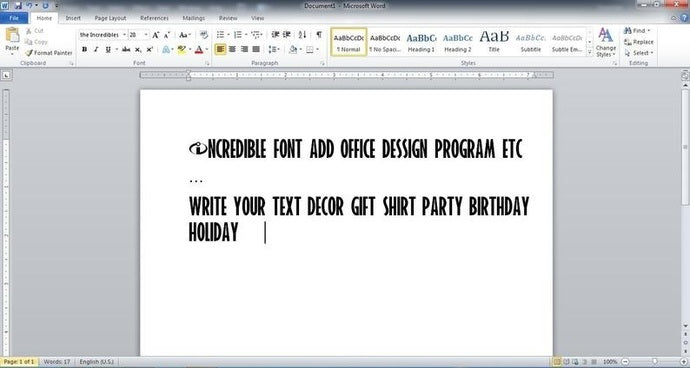The width and height of the screenshot is (690, 368).
Task: Apply the text highlight color
Action: 181,49
